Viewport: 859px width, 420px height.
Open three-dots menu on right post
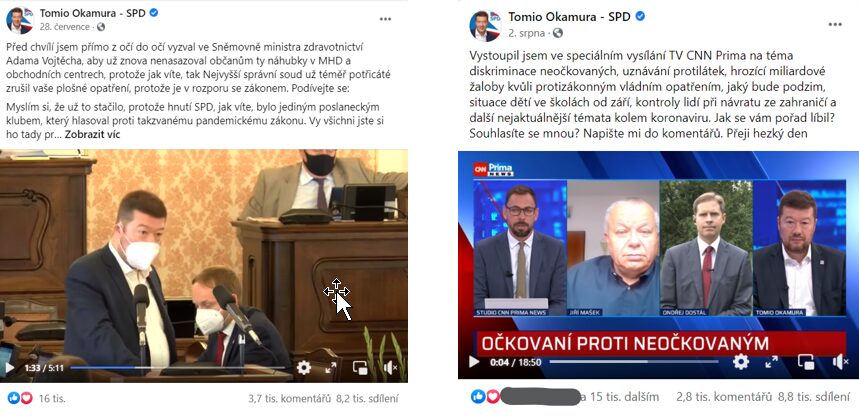835,24
